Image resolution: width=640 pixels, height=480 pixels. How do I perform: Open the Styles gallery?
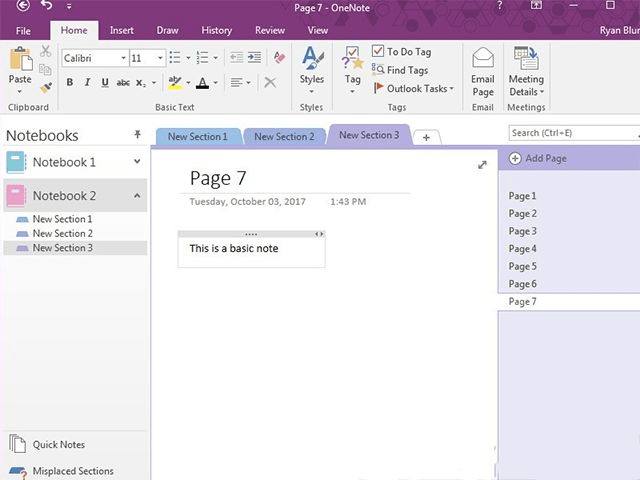tap(312, 69)
